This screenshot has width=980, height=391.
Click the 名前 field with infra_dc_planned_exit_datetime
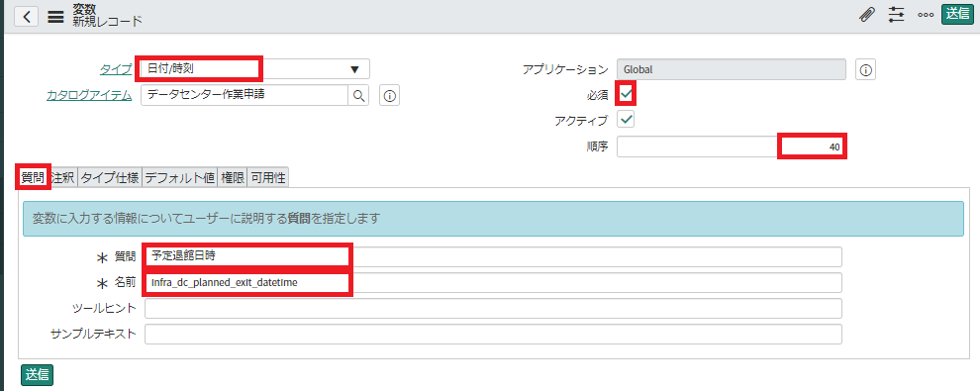click(493, 282)
